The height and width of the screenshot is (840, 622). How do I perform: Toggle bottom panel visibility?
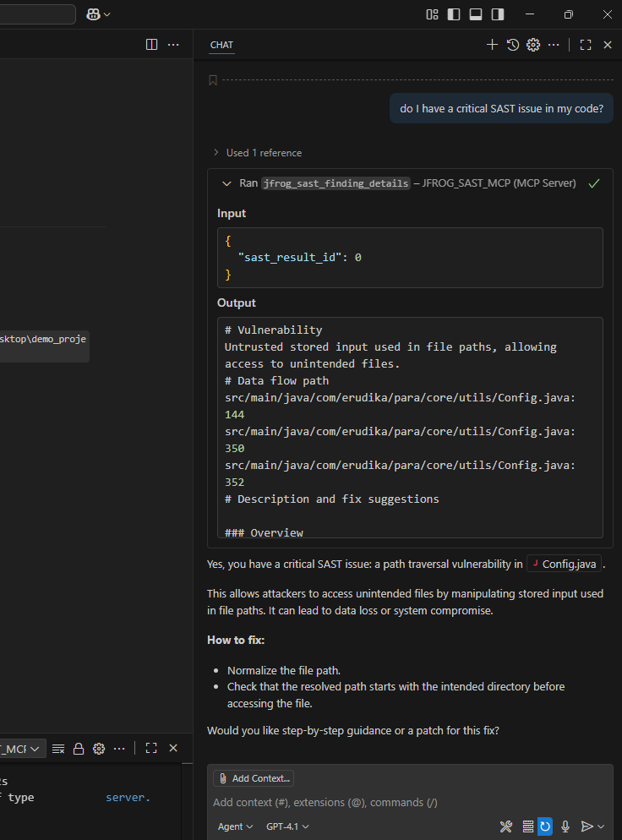click(x=476, y=14)
